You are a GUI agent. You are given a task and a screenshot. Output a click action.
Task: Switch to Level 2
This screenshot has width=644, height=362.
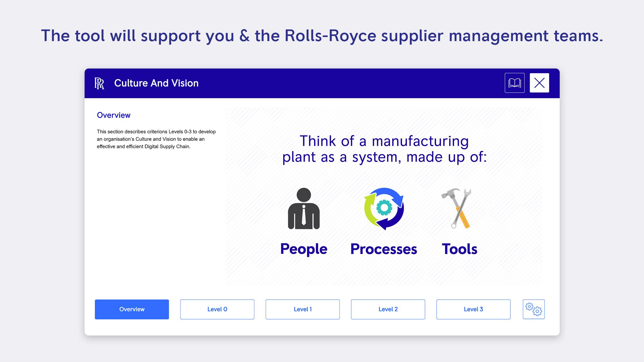[388, 309]
